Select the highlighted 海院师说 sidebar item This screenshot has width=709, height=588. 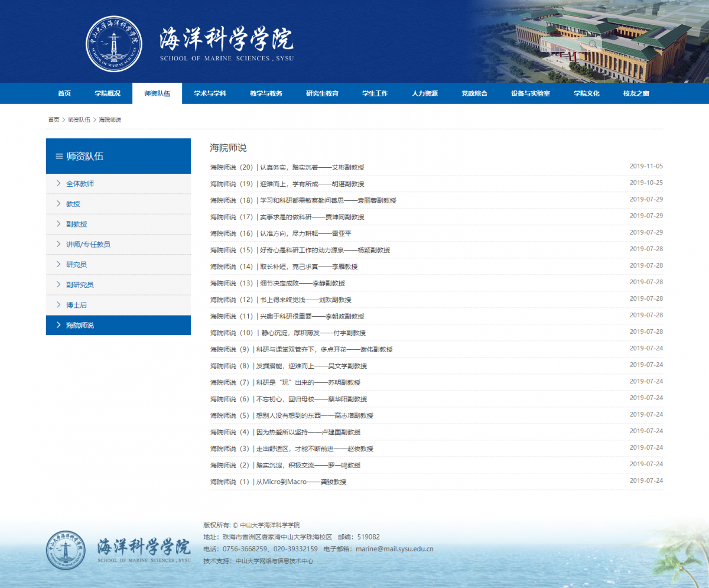(80, 325)
